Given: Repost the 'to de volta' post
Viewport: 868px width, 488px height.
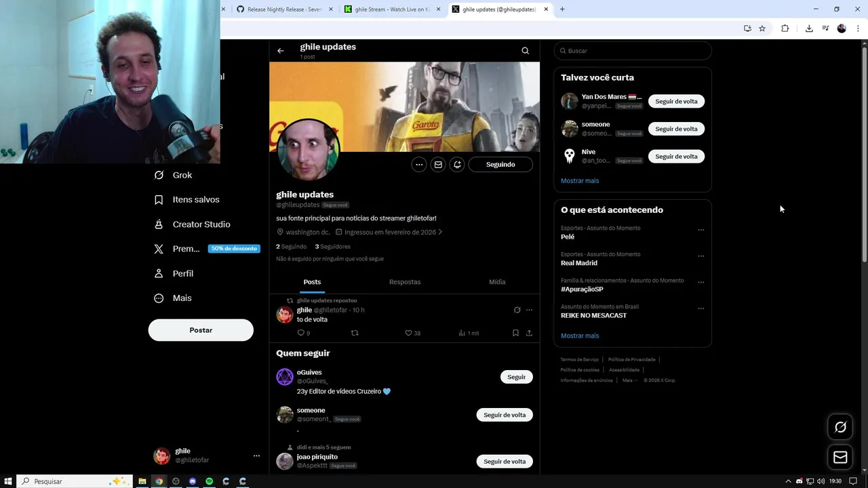Looking at the screenshot, I should point(355,333).
